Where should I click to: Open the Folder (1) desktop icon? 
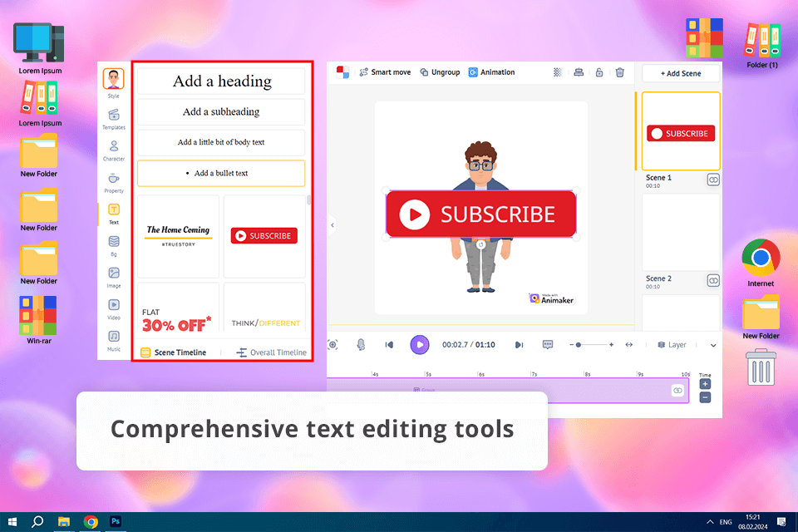pos(762,46)
